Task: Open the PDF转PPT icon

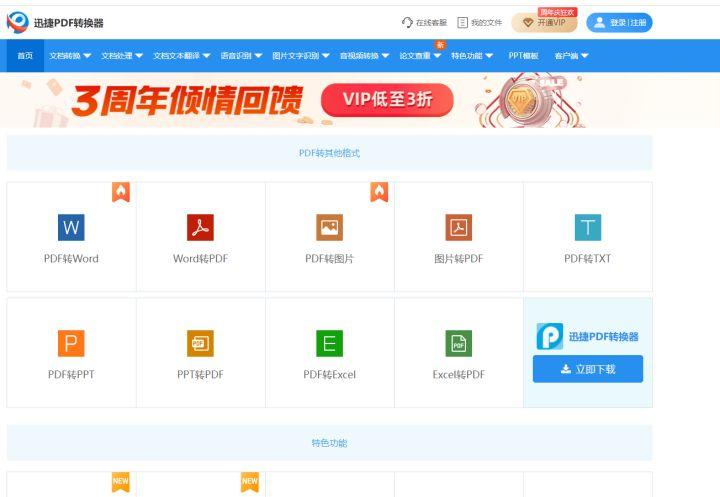Action: click(x=71, y=344)
